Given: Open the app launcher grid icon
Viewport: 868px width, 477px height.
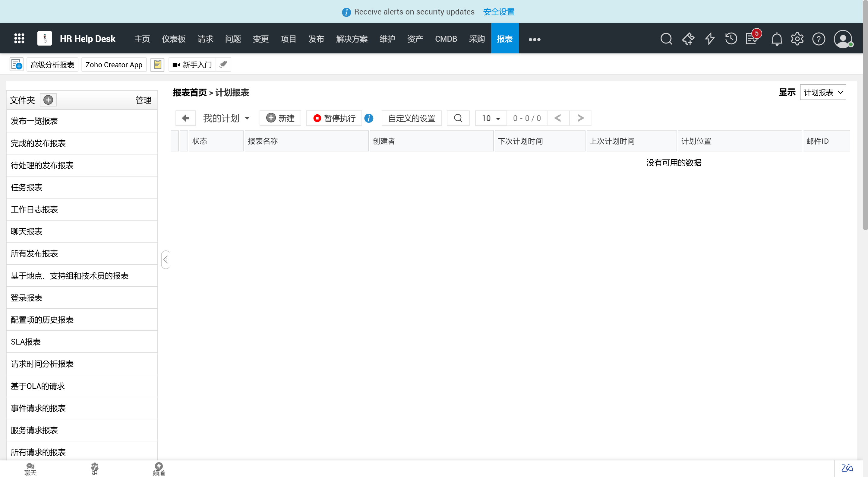Looking at the screenshot, I should (19, 38).
